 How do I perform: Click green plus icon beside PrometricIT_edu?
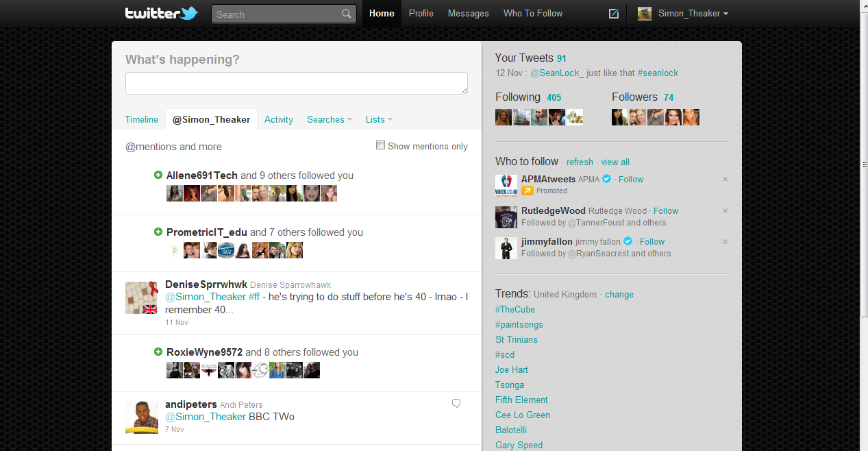point(158,232)
